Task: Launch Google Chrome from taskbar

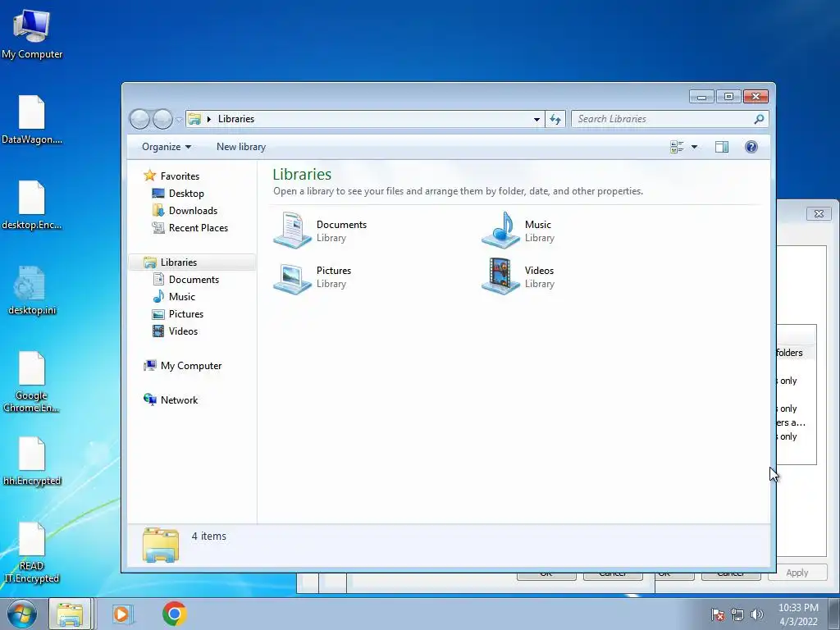Action: (174, 614)
